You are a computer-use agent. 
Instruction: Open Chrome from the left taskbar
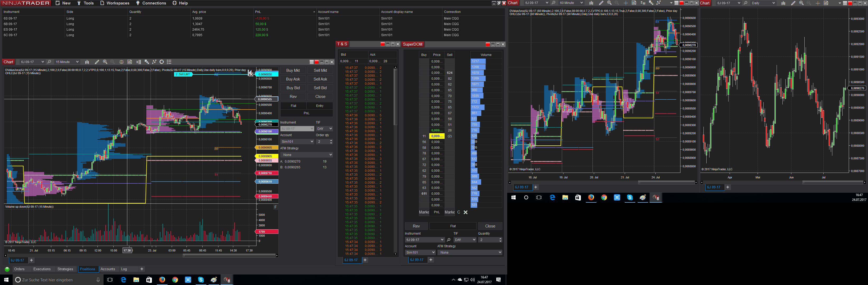pyautogui.click(x=175, y=280)
